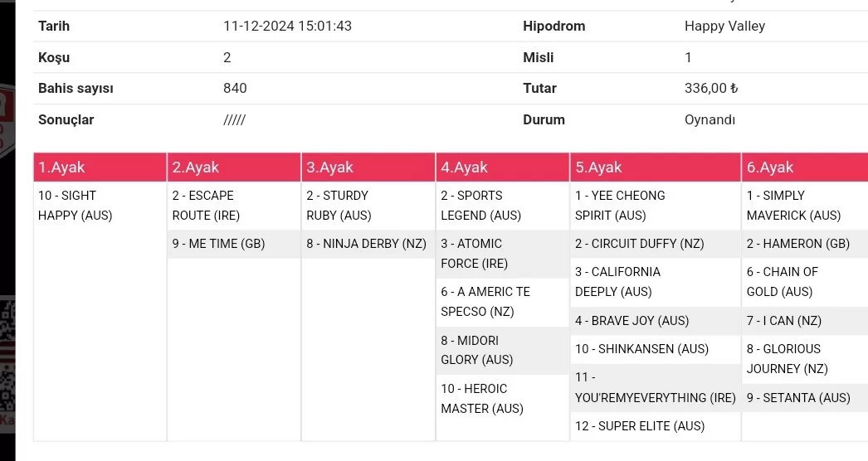This screenshot has height=461, width=868.
Task: Select horse 10 - SIGHT HAPPY (AUS)
Action: [76, 206]
